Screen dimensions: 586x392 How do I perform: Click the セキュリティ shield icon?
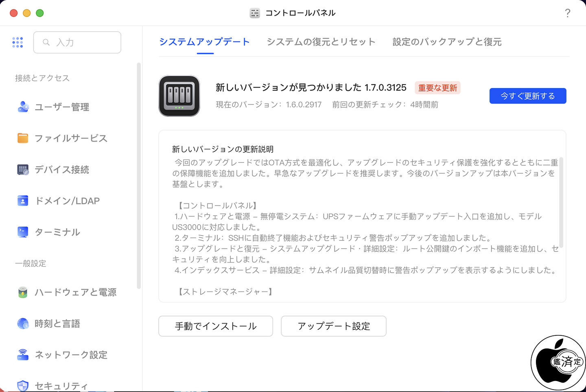(23, 385)
